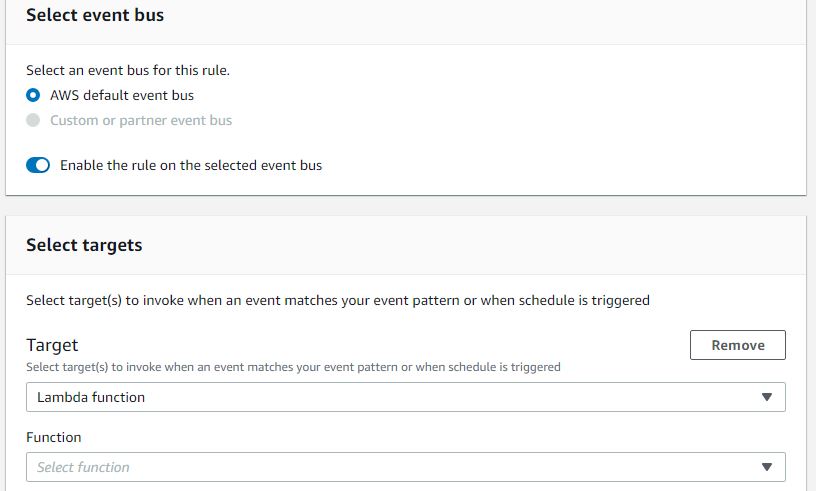Choose the Custom or partner event bus radio
This screenshot has height=491, width=816.
coord(33,120)
